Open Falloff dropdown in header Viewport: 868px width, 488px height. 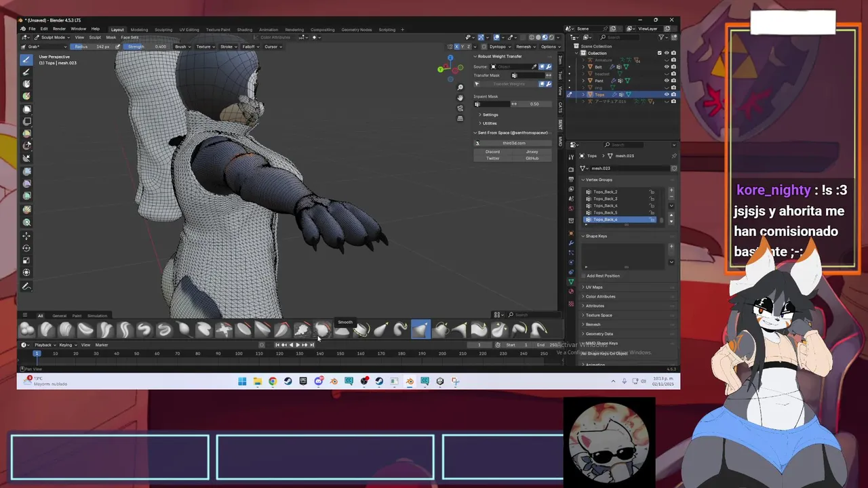[250, 47]
